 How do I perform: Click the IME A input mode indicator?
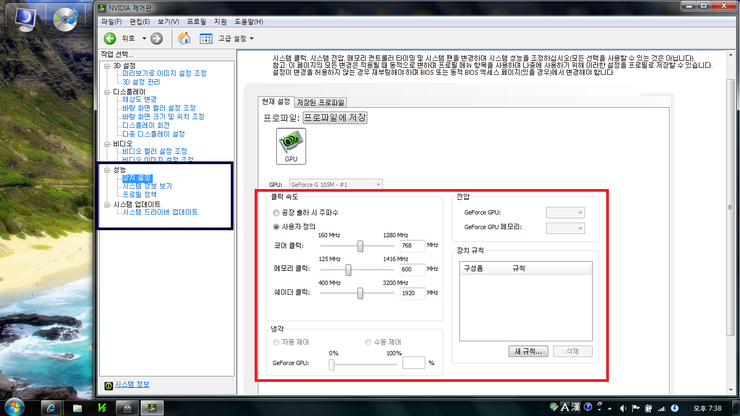coord(565,407)
